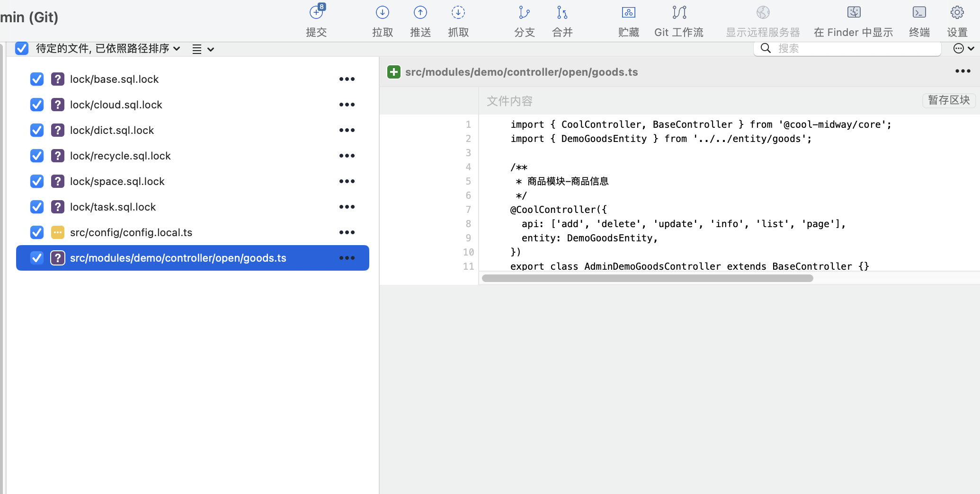The height and width of the screenshot is (494, 980).
Task: Click the Push (推送) toolbar icon
Action: coord(420,12)
